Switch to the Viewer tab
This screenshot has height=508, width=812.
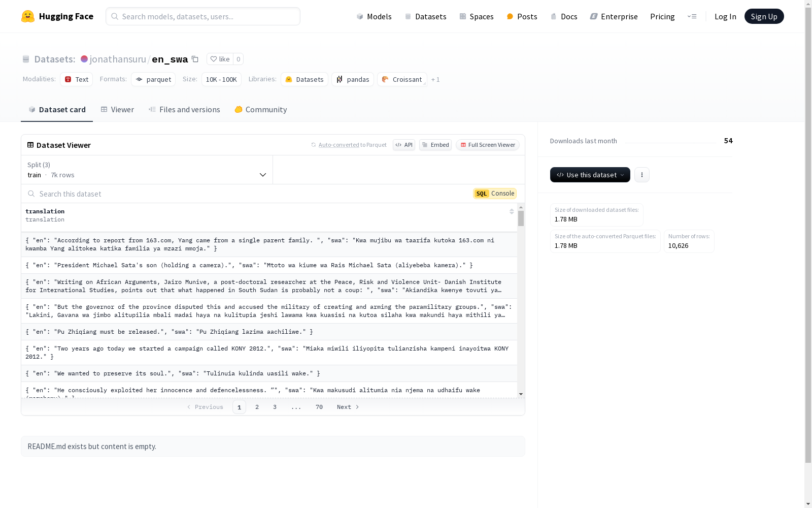[x=117, y=110]
